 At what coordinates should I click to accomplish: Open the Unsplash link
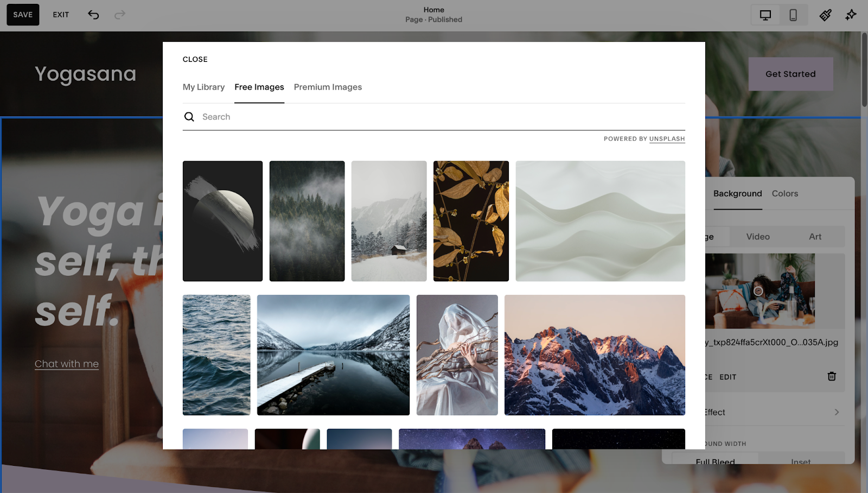pyautogui.click(x=667, y=139)
